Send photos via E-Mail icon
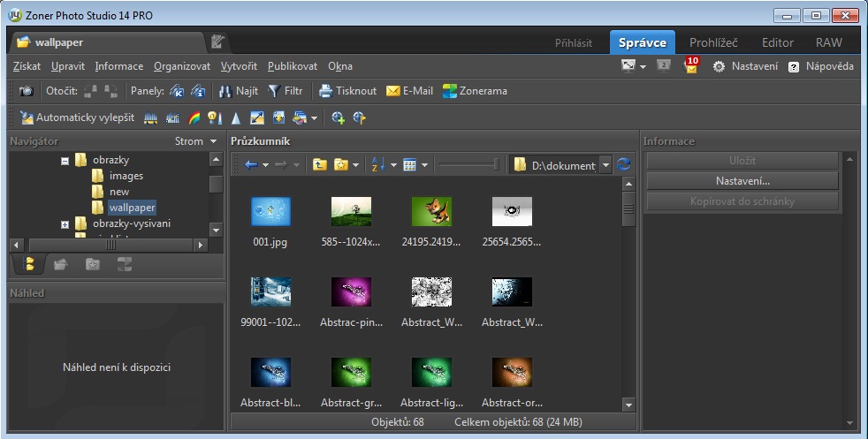868x439 pixels. click(x=393, y=91)
